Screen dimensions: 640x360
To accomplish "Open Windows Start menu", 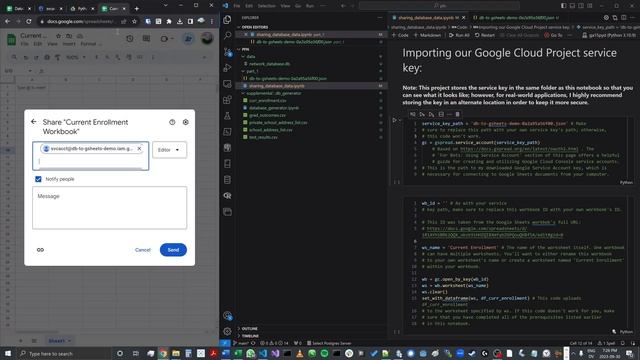I will click(8, 353).
